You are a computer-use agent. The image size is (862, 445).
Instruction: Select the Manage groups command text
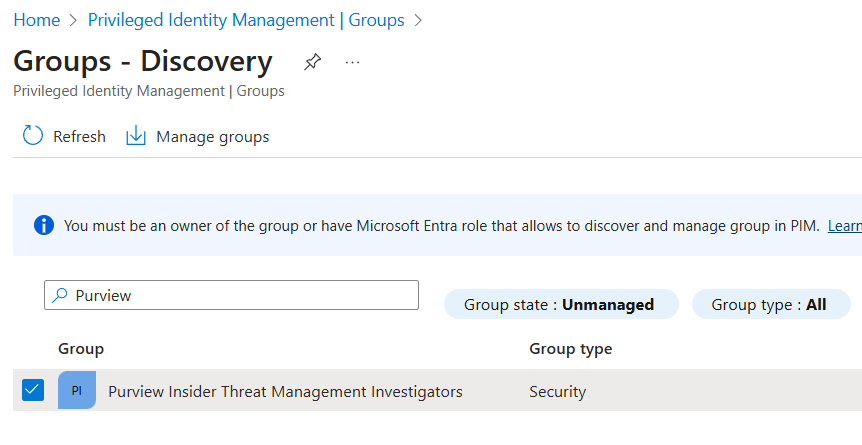point(212,137)
